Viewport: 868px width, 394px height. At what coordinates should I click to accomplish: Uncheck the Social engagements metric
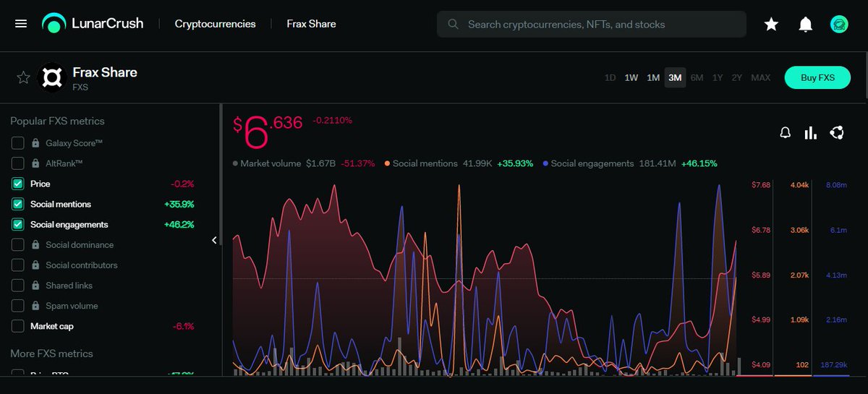(x=18, y=224)
